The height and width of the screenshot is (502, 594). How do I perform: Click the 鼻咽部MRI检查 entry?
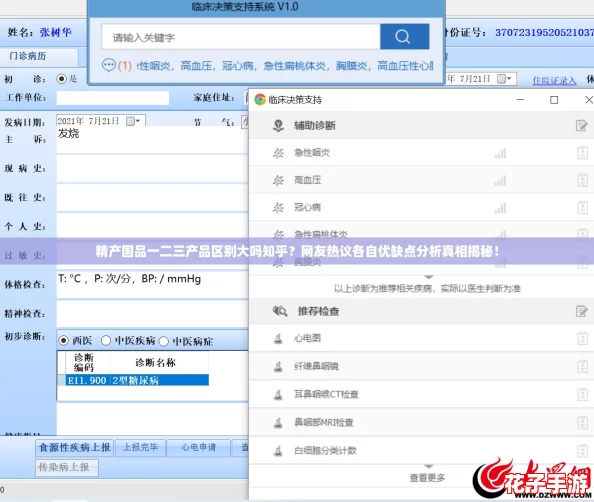pos(324,422)
